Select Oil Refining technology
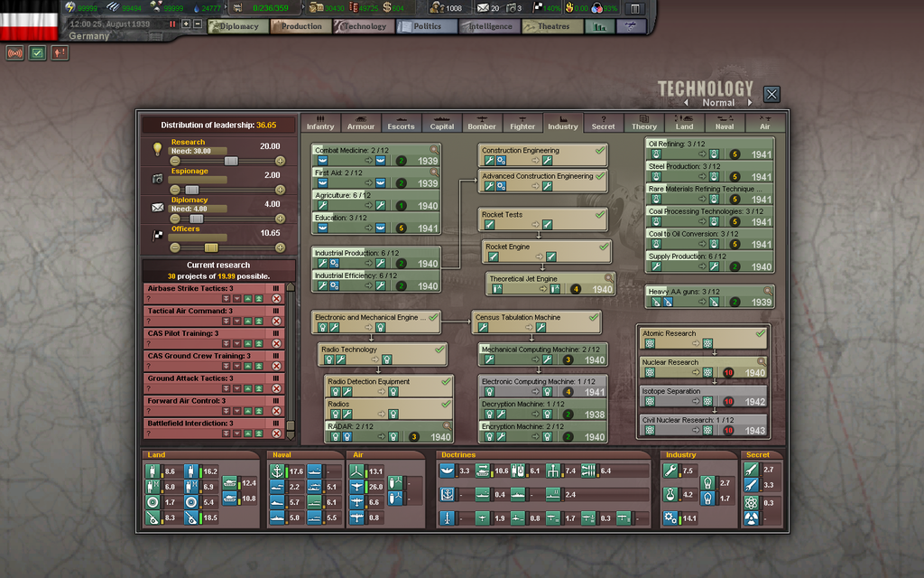 click(x=709, y=149)
